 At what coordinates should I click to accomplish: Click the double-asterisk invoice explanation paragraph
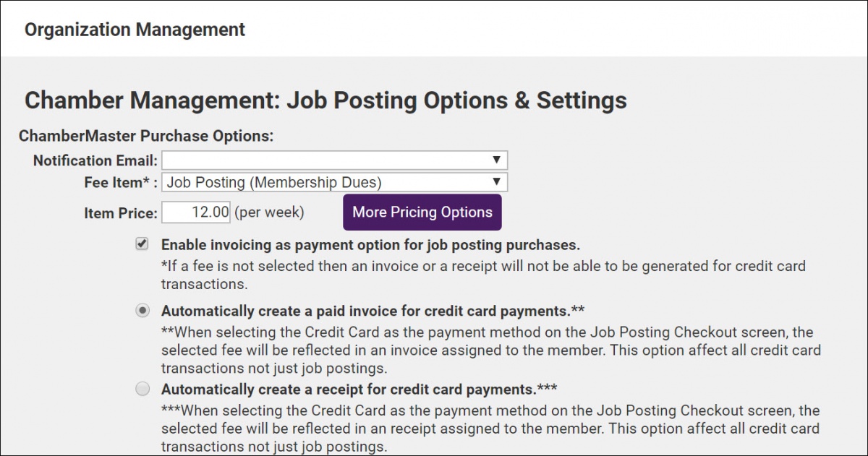click(x=490, y=350)
